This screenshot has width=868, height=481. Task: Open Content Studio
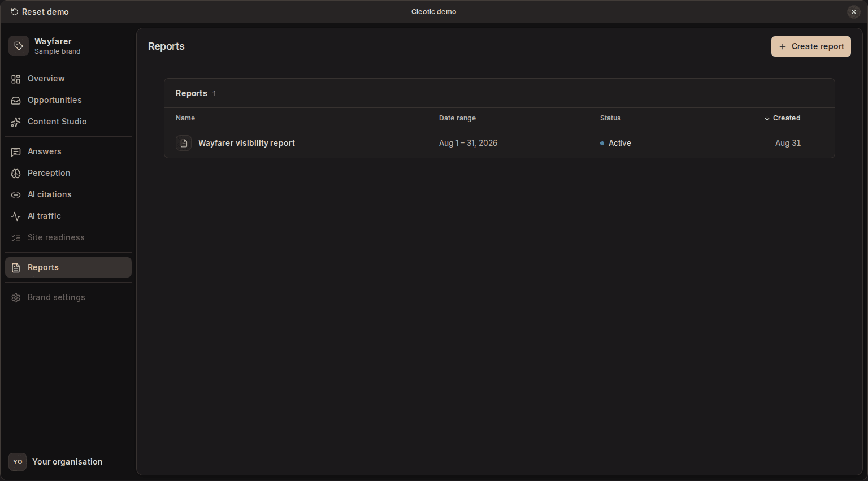pos(68,122)
